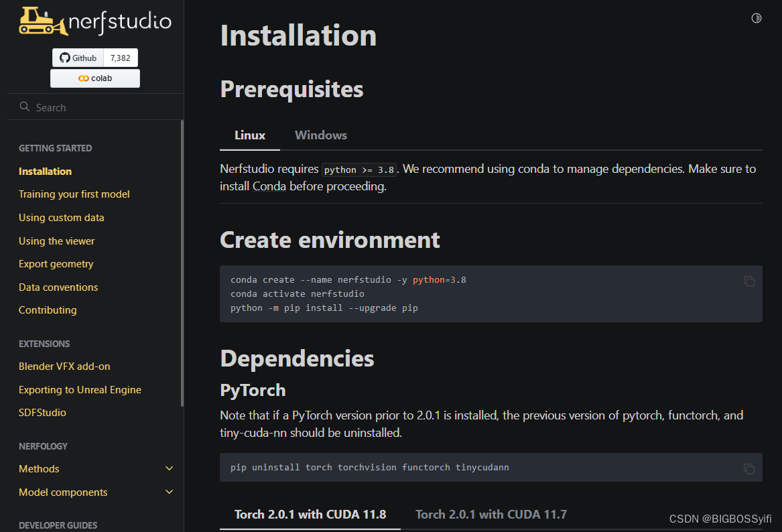Click the NERFOLOGY section heading
Viewport: 782px width, 532px height.
point(44,446)
